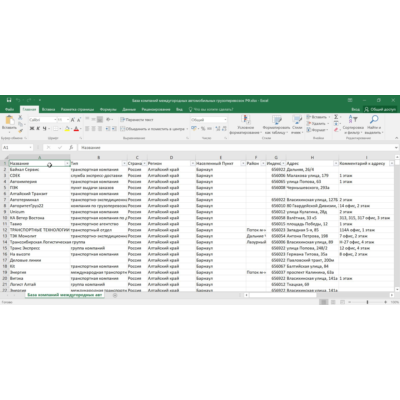Switch to the Формулы ribbon tab
Image resolution: width=400 pixels, height=400 pixels.
pos(108,109)
